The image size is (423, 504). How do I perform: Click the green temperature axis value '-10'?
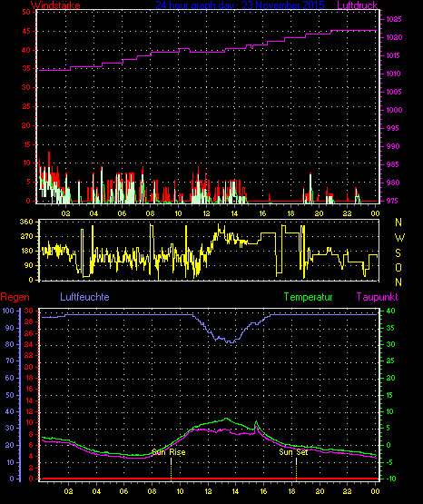(391, 479)
